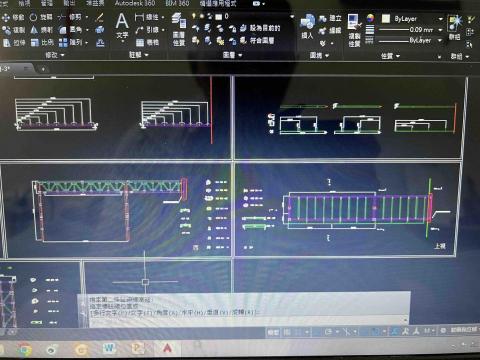Screen dimensions: 480x360
Task: Select the Linear (線性) dimension tool
Action: click(147, 17)
